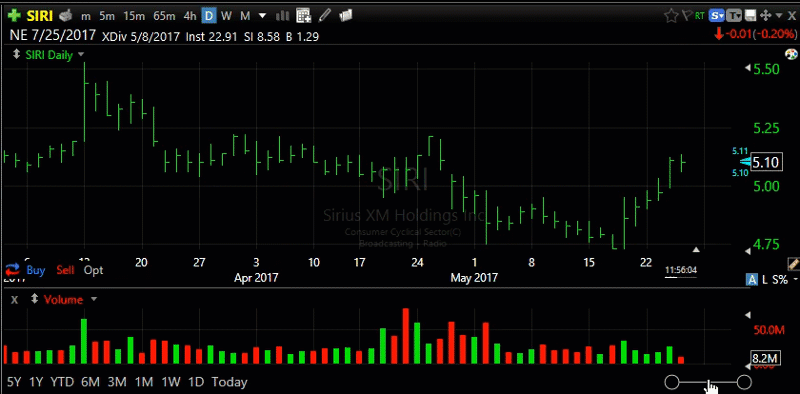Click the Sell button
This screenshot has height=394, width=800.
pyautogui.click(x=65, y=270)
